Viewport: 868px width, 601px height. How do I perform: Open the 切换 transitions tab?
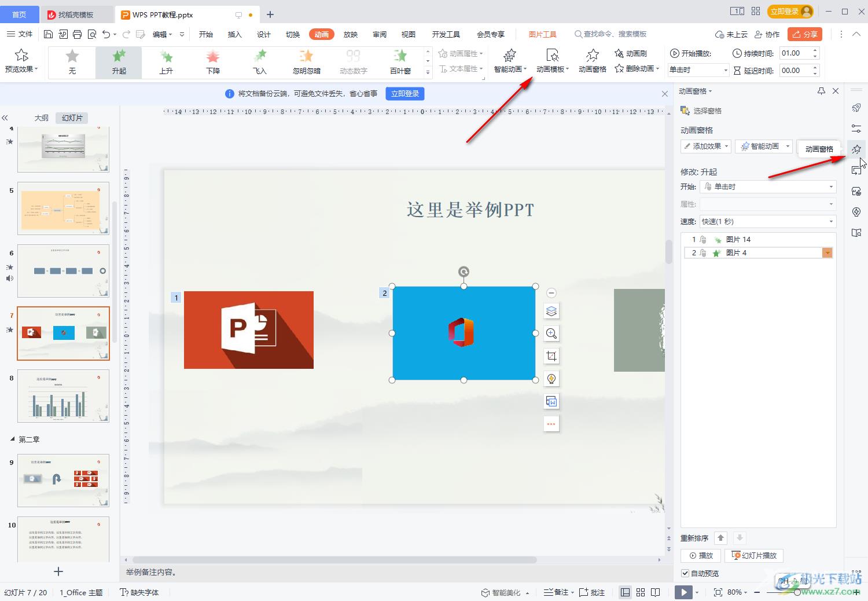coord(293,34)
